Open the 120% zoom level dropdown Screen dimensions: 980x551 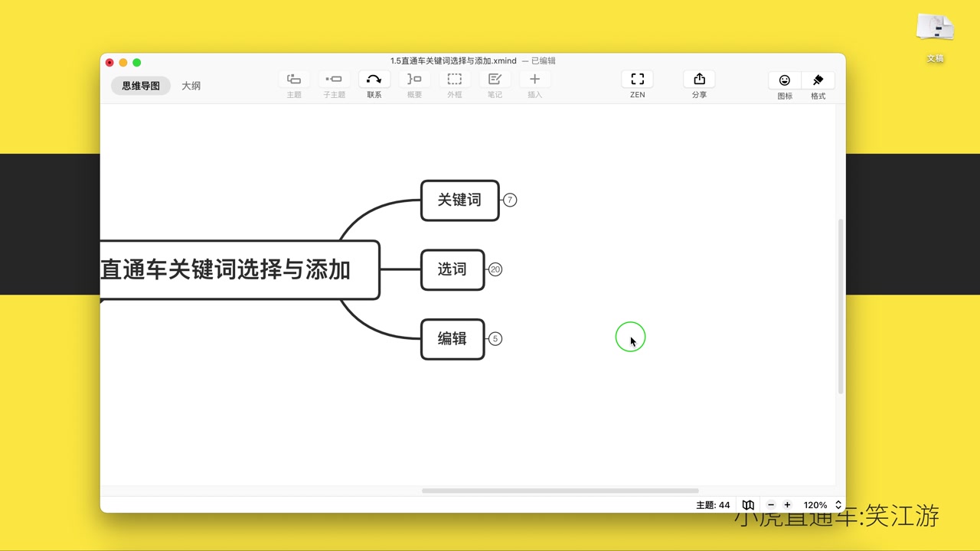[x=822, y=505]
